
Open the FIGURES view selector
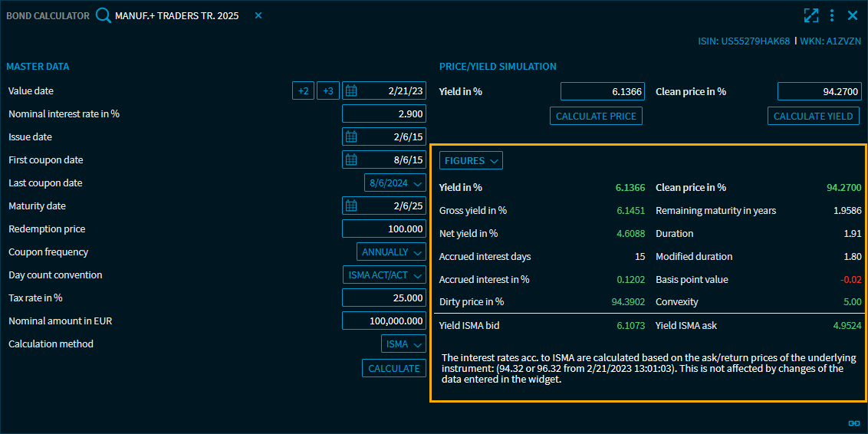tap(471, 161)
